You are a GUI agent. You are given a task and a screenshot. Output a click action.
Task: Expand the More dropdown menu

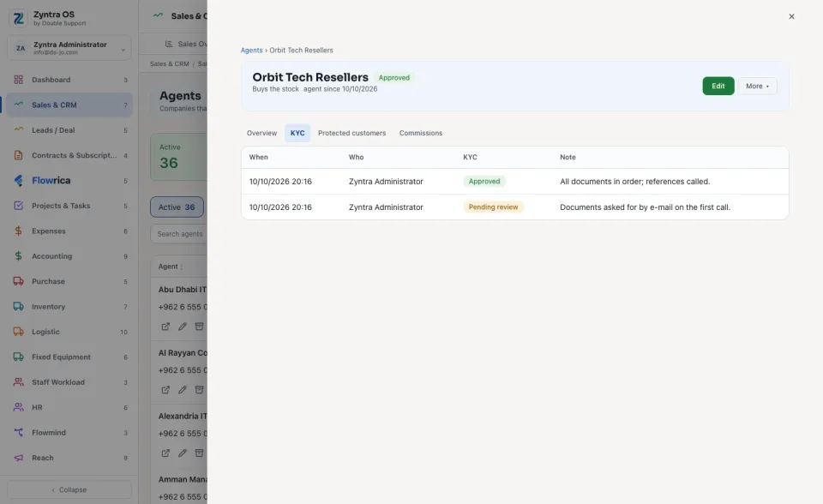point(757,86)
